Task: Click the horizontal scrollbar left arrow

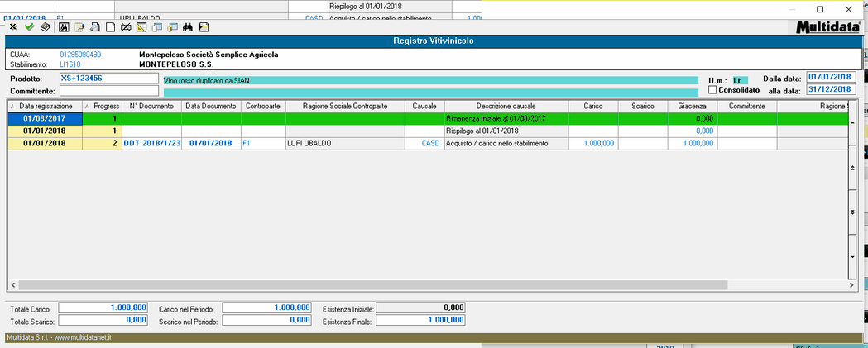Action: (x=12, y=284)
